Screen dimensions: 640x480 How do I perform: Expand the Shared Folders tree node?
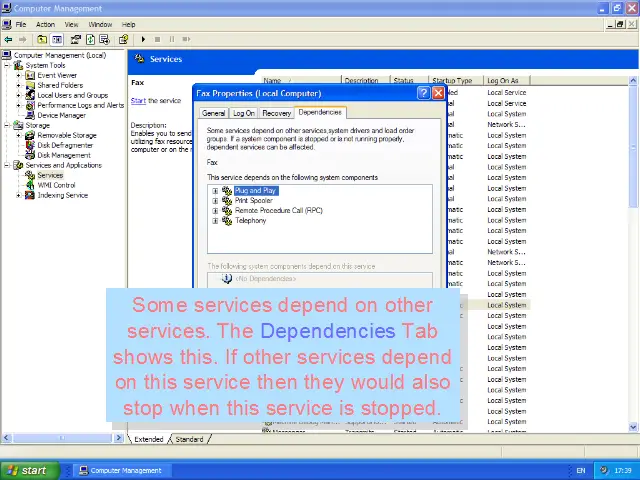click(x=18, y=85)
